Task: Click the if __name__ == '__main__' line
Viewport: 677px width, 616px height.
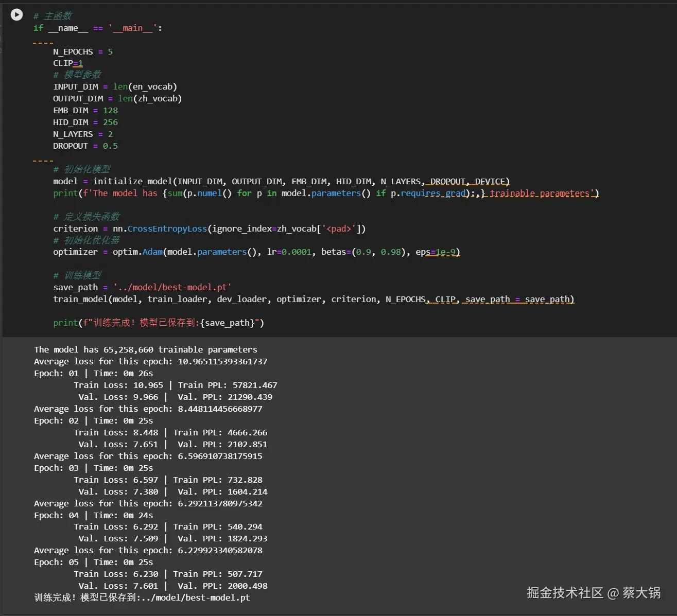Action: 98,28
